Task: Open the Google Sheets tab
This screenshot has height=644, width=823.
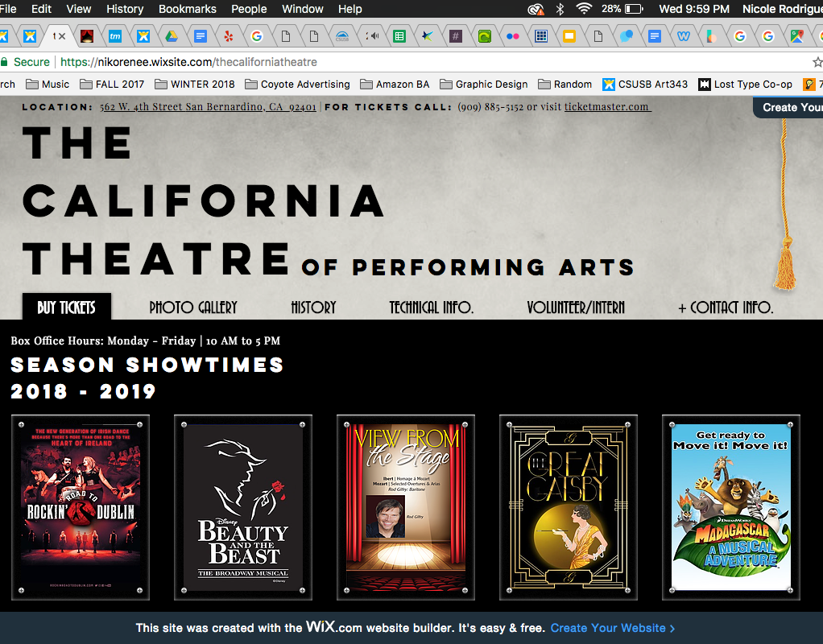Action: (399, 36)
